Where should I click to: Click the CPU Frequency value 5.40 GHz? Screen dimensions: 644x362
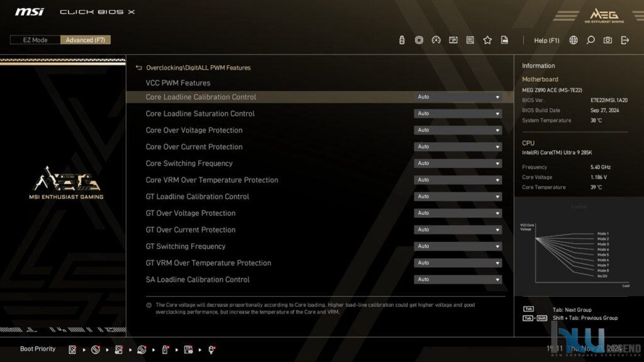601,167
